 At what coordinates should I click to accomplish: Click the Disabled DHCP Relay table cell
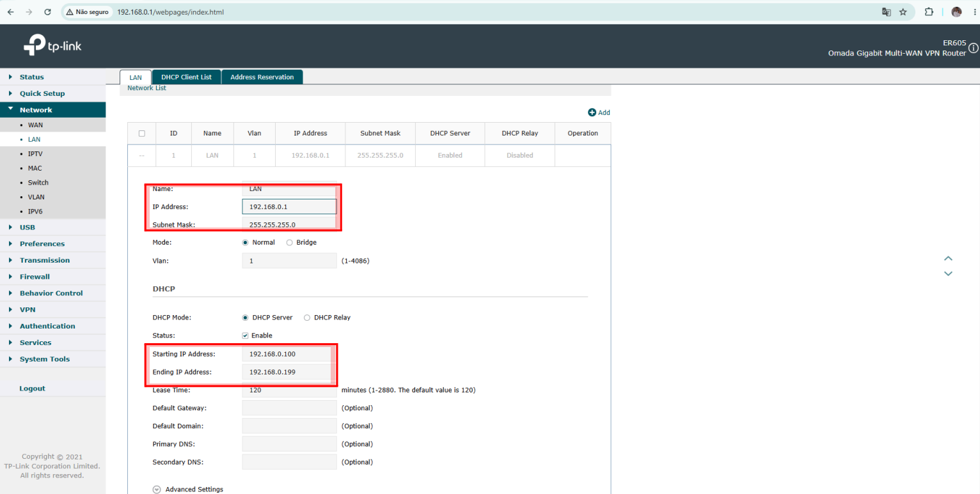[519, 155]
